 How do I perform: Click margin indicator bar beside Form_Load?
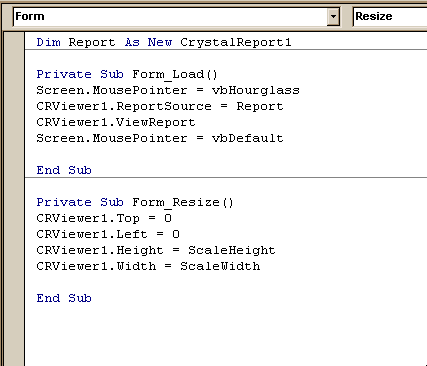click(x=14, y=74)
